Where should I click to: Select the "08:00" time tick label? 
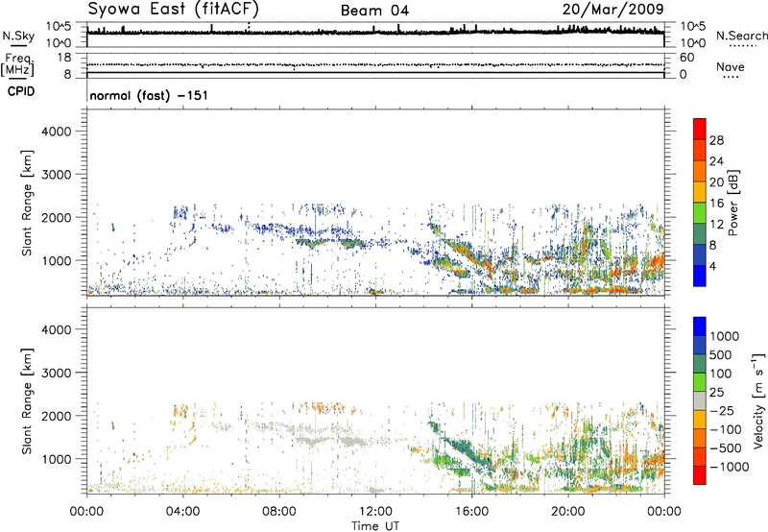click(x=279, y=512)
